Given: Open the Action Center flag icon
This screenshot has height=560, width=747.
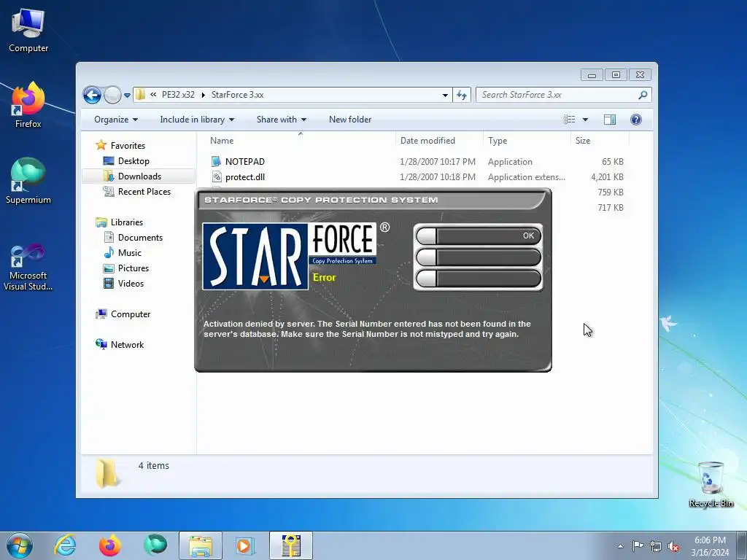Looking at the screenshot, I should [638, 546].
